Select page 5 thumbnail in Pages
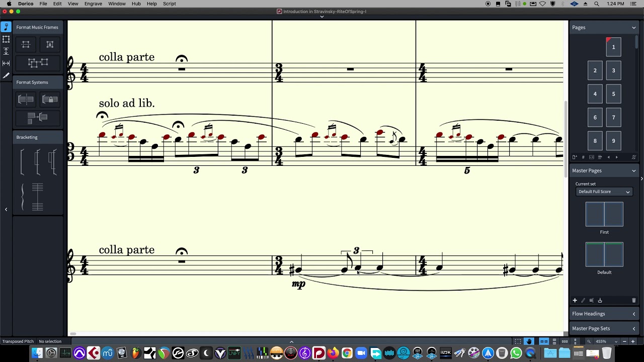 (x=613, y=94)
